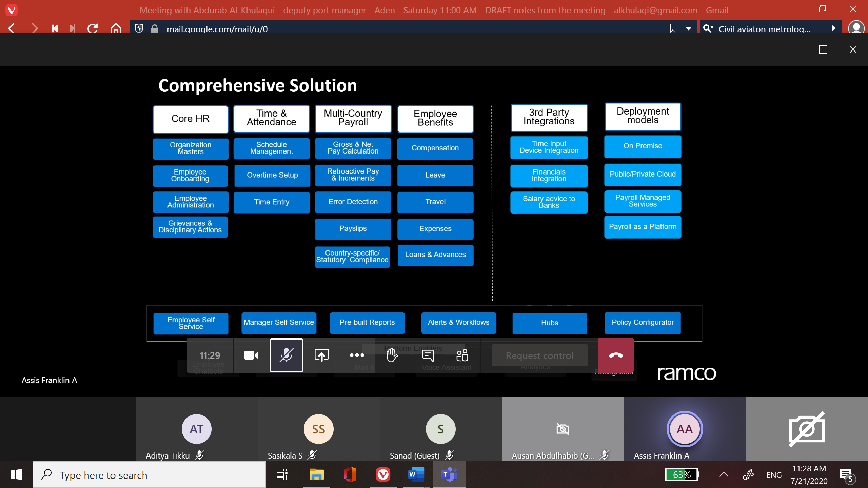Select Assis Franklin A participant tile
This screenshot has height=488, width=868.
pos(685,429)
